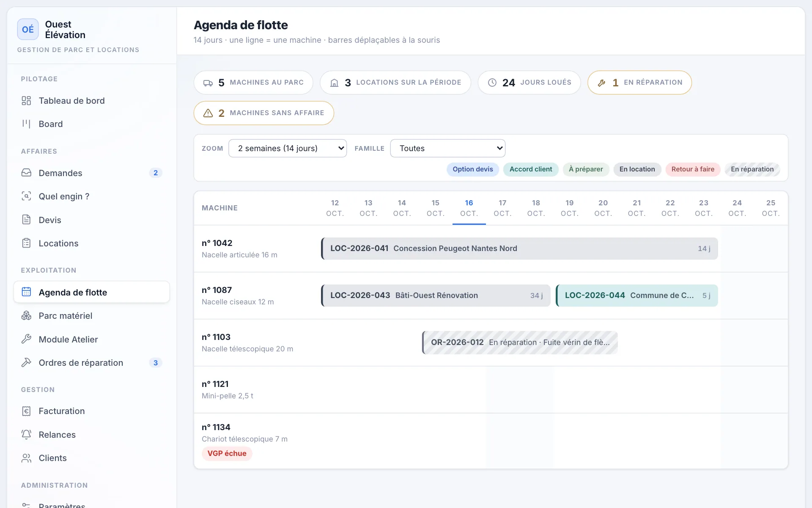Click the clock icon in Jours loués

[492, 83]
